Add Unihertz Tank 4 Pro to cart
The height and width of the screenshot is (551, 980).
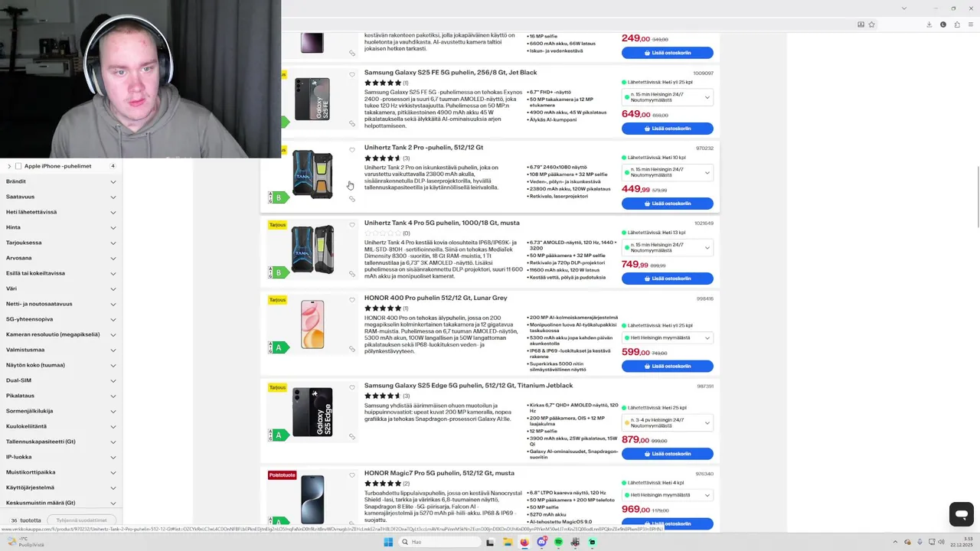[x=668, y=279]
